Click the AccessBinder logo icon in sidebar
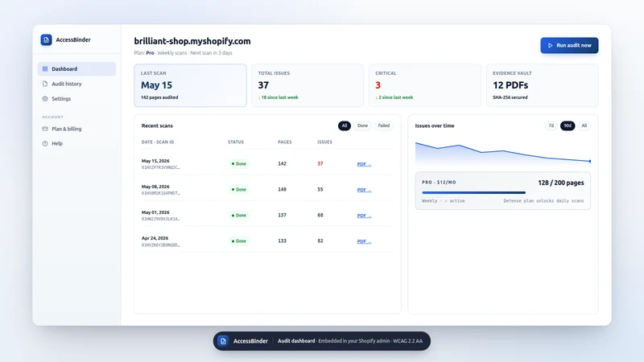 coord(46,39)
